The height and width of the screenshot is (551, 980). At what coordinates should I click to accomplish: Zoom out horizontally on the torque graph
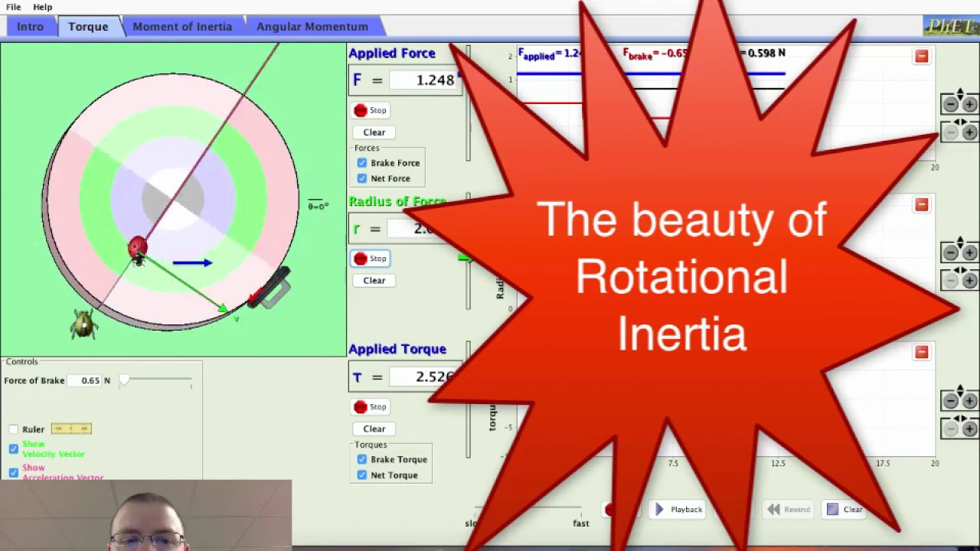coord(950,429)
